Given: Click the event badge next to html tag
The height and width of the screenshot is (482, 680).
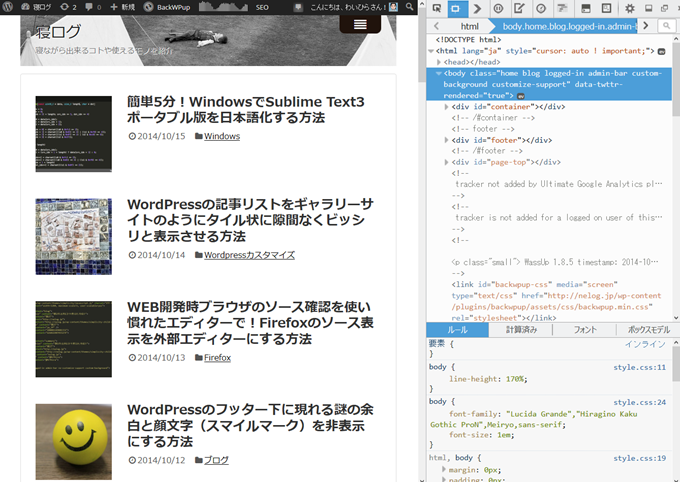Looking at the screenshot, I should click(x=661, y=51).
